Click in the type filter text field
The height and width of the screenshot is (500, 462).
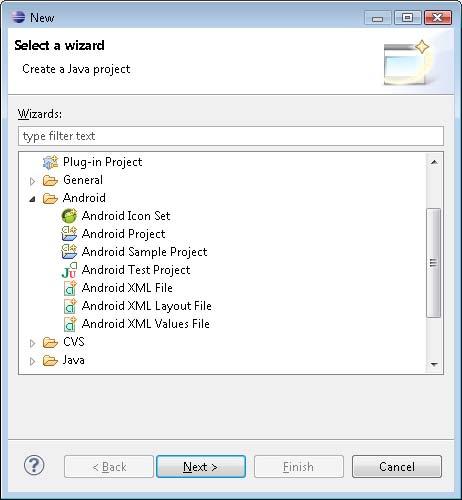[231, 136]
